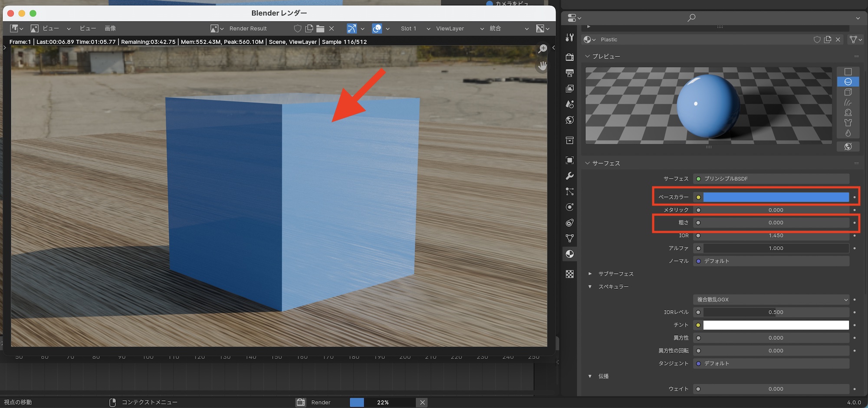Click the プリンシプルBSDF surface shader button
The image size is (868, 408).
tap(771, 179)
